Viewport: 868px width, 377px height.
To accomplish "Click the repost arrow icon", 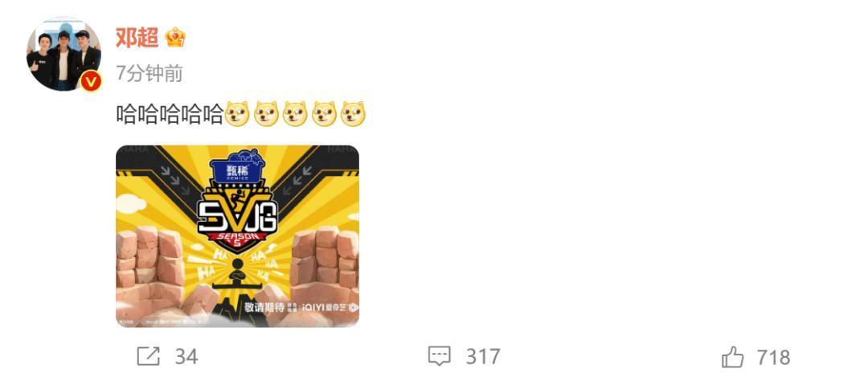I will click(x=149, y=357).
